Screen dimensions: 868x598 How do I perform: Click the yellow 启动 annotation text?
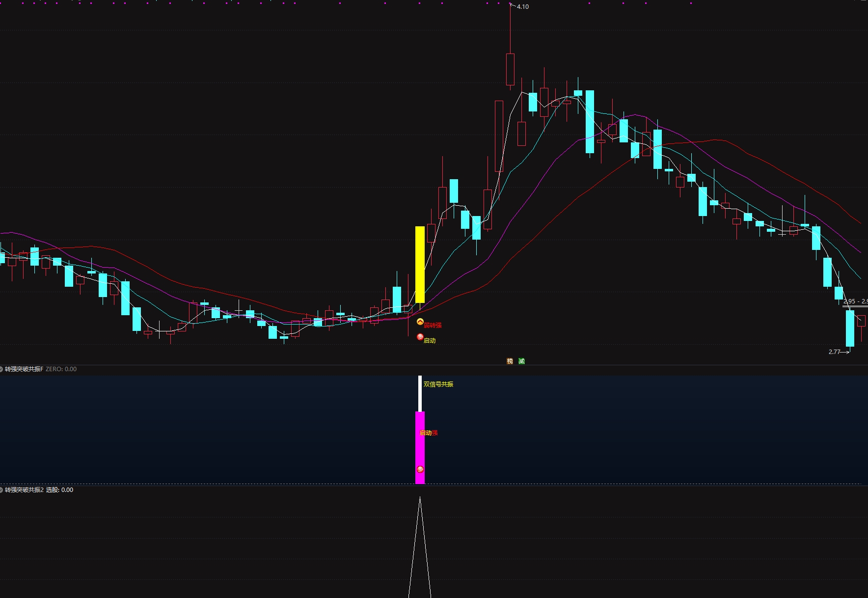pos(430,341)
